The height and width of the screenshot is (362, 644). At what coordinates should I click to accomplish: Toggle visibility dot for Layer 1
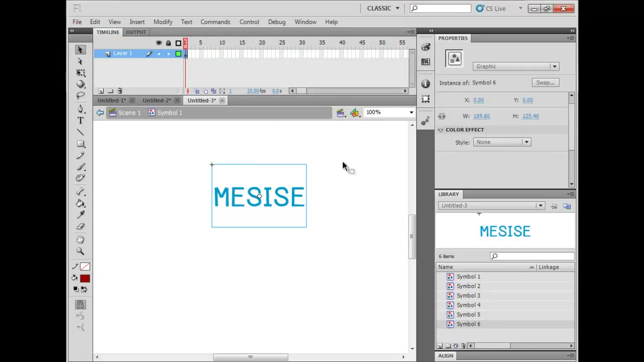(159, 54)
